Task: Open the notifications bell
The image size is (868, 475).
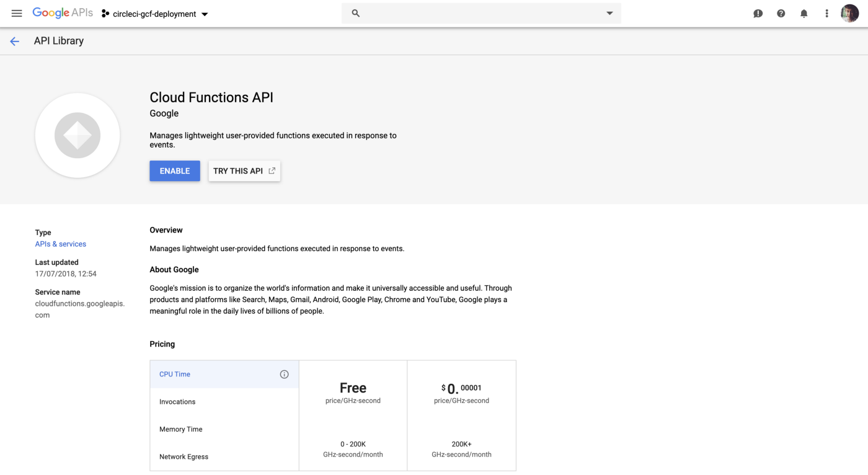Action: 804,14
